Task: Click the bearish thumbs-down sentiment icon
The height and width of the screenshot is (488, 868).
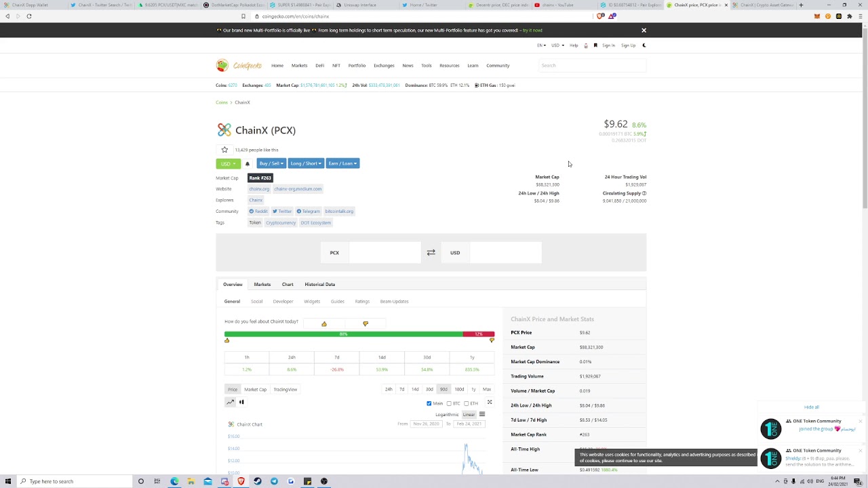Action: tap(366, 324)
